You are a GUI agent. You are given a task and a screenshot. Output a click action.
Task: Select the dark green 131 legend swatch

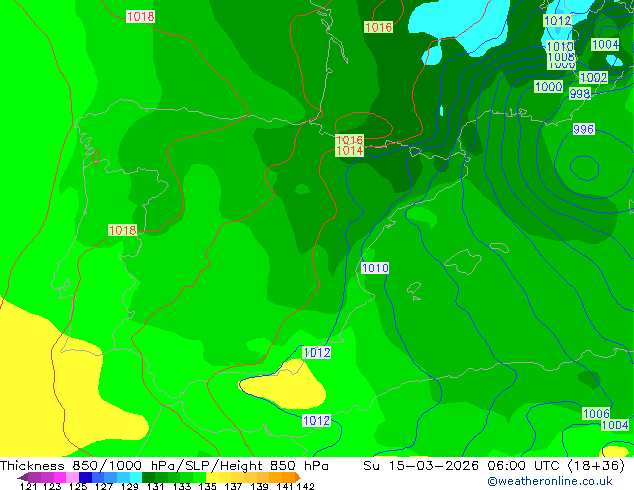coord(148,477)
